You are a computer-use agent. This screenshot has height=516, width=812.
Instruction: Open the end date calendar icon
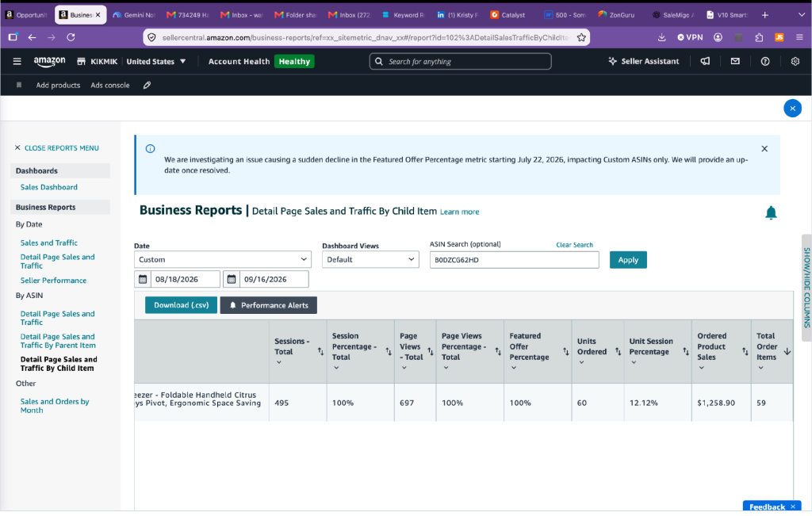pos(232,280)
